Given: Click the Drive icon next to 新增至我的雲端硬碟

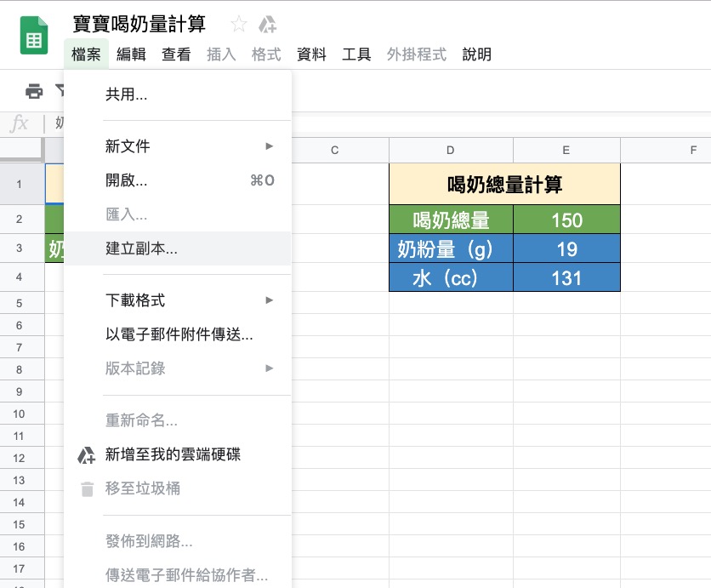Looking at the screenshot, I should pyautogui.click(x=86, y=455).
